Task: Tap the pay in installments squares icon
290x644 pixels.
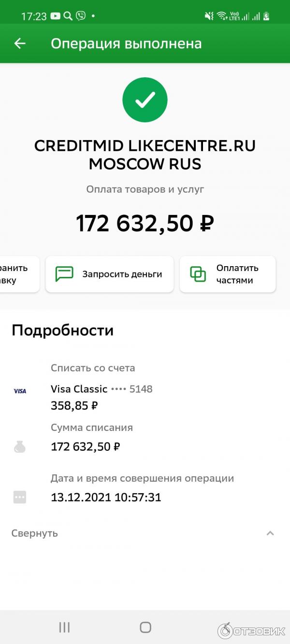Action: (x=198, y=274)
